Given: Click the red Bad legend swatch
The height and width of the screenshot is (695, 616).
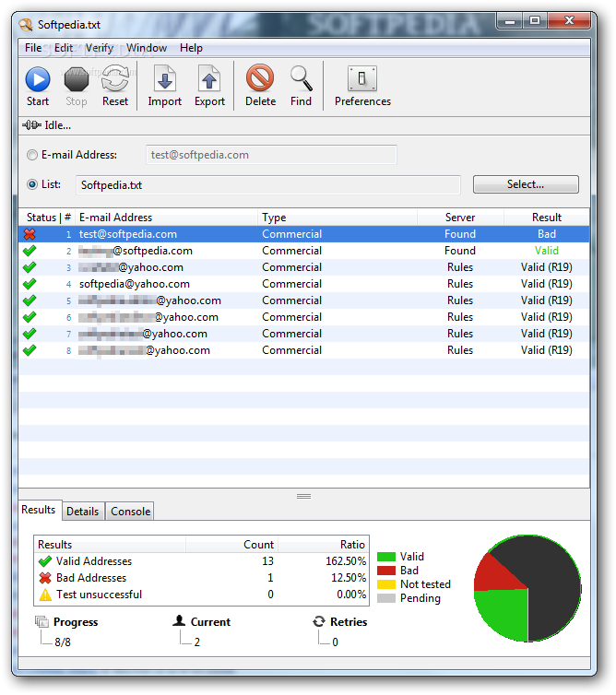Looking at the screenshot, I should tap(385, 571).
